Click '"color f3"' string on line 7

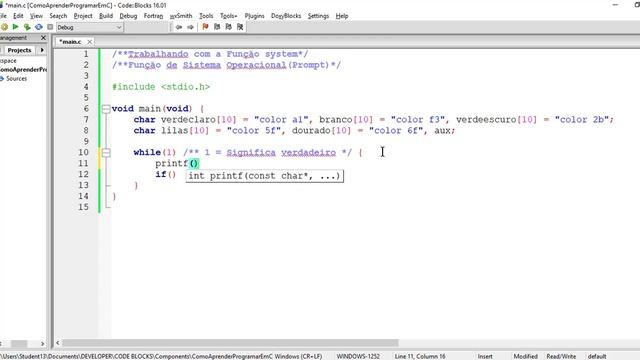[418, 120]
